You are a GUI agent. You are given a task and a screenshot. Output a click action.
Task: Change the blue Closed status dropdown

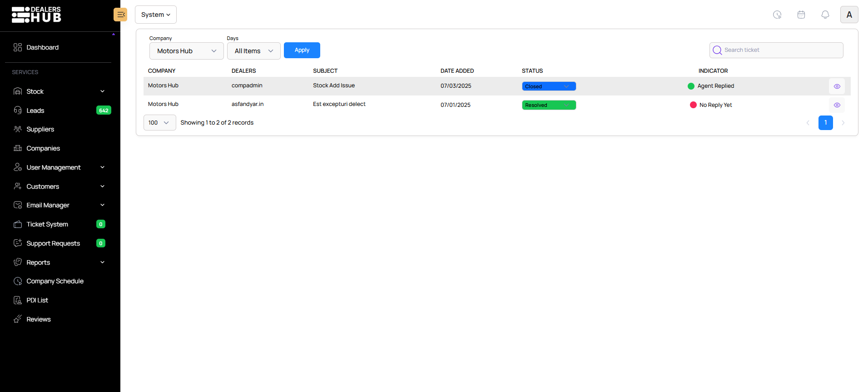point(548,86)
